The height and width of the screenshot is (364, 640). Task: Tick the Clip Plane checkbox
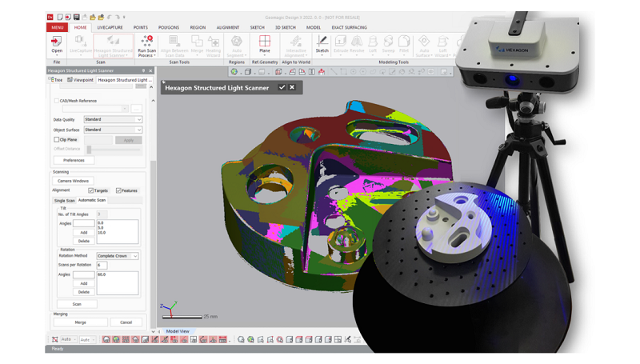click(56, 139)
